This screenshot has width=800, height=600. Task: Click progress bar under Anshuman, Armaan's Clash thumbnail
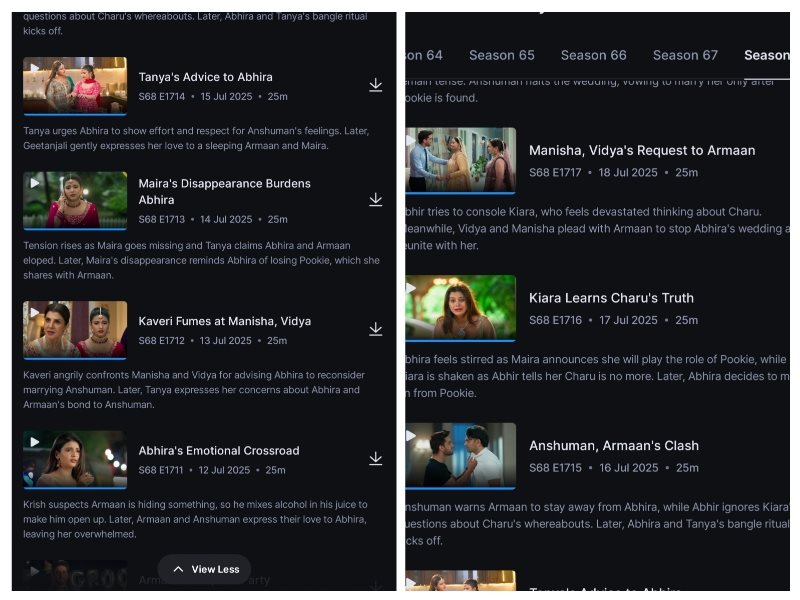point(461,489)
